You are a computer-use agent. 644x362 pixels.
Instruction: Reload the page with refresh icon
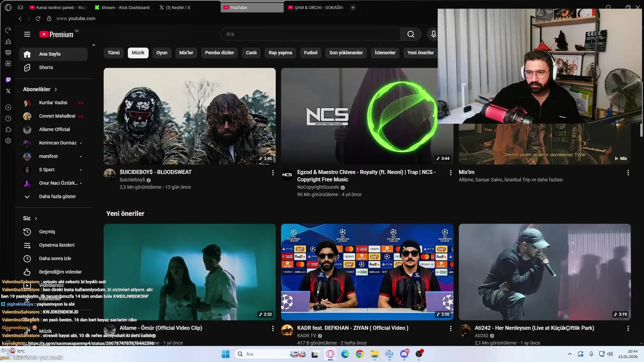(38, 19)
